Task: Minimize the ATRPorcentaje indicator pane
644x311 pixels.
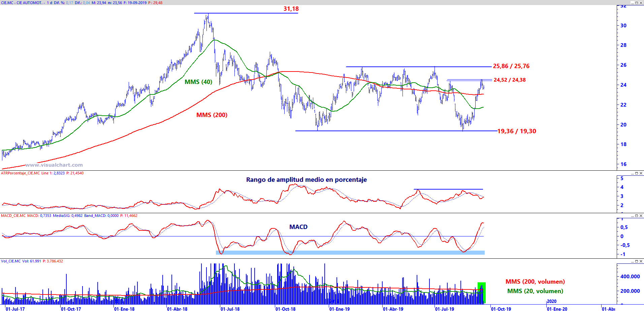Action: [633, 173]
